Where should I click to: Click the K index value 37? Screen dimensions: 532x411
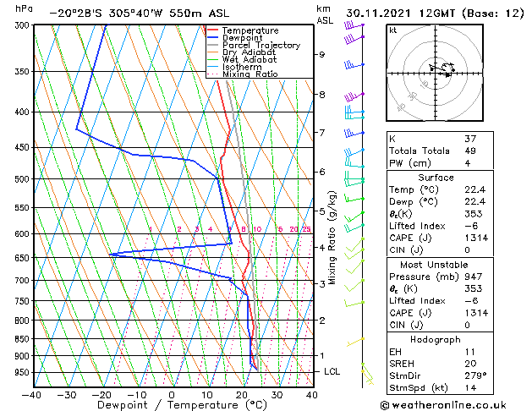tap(470, 139)
